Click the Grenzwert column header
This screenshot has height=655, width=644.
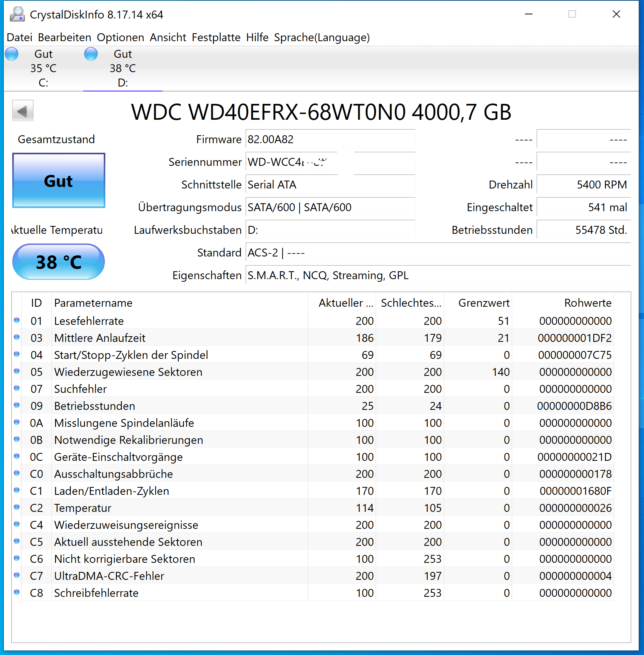coord(478,303)
